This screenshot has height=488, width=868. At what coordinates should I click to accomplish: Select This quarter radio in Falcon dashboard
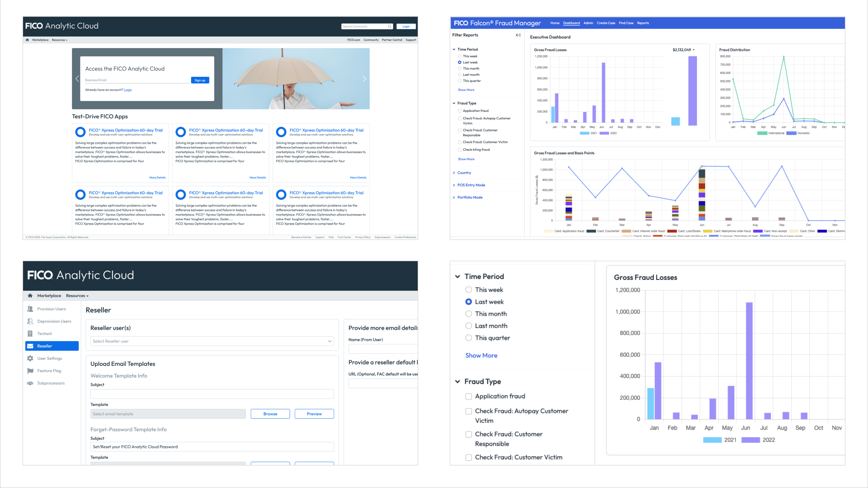460,81
